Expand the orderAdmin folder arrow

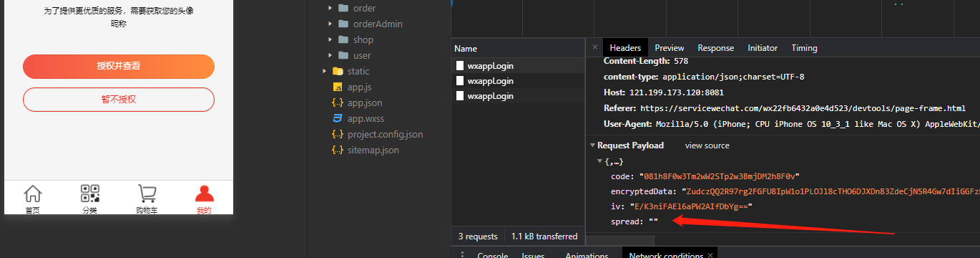[x=330, y=24]
